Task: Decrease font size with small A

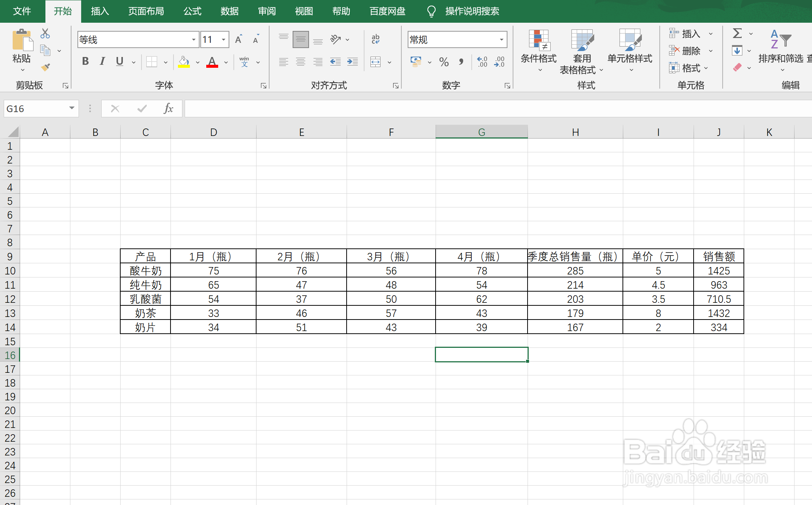Action: pos(256,39)
